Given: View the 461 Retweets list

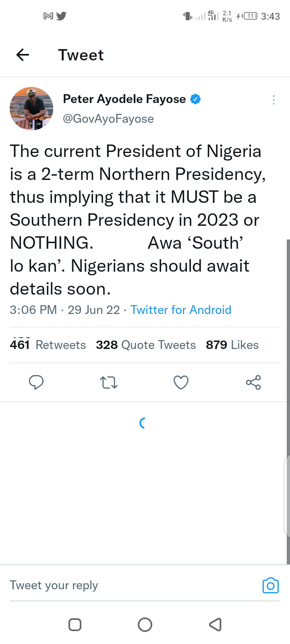Looking at the screenshot, I should 48,345.
